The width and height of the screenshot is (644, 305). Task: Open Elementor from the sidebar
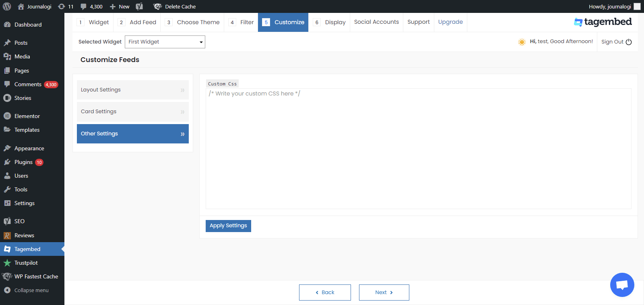click(x=32, y=116)
